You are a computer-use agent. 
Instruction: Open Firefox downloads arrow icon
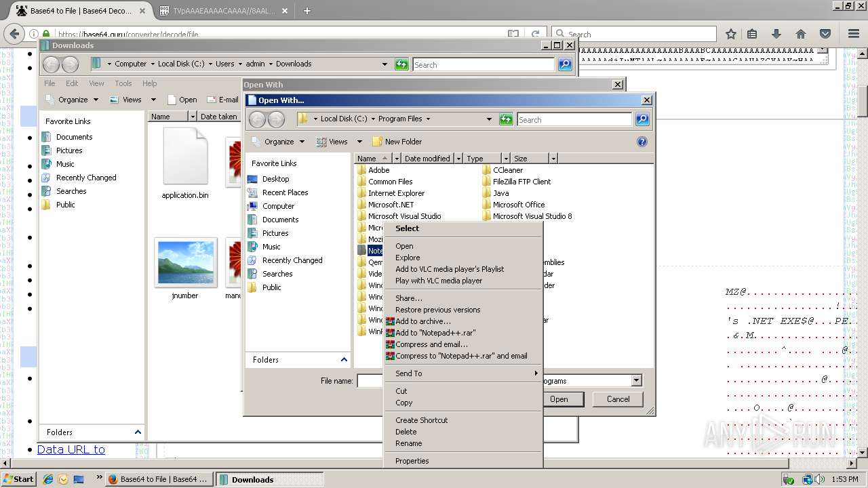776,34
